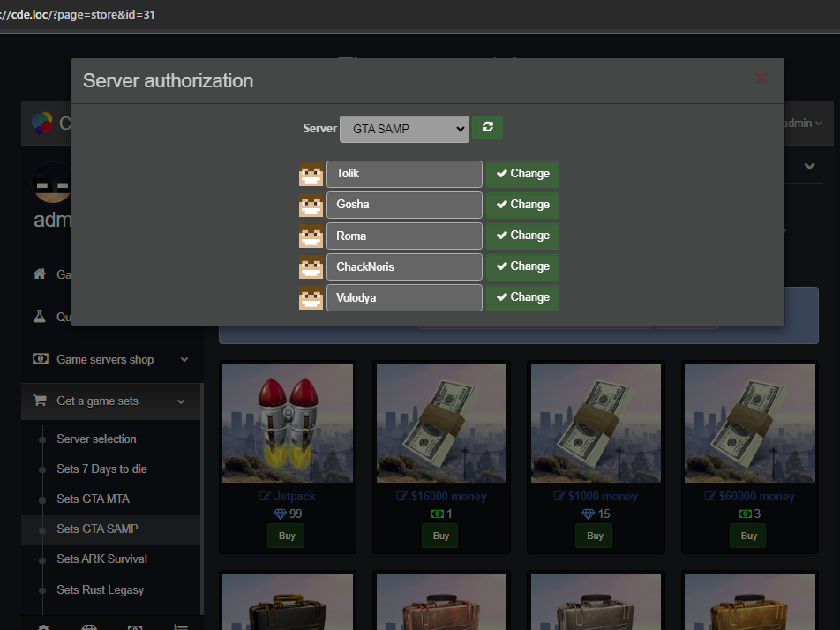Open Sets GTA MTA in sidebar

93,499
